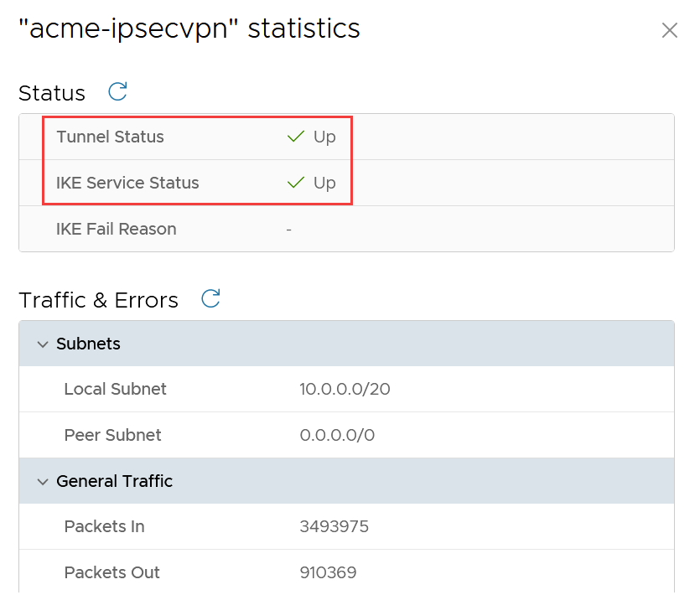
Task: Click the IKE Service Status checkmark
Action: pos(295,183)
